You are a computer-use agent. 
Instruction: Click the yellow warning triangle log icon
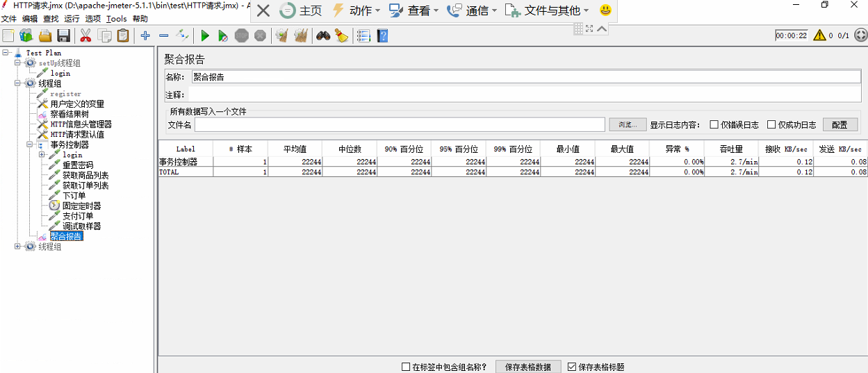(x=820, y=35)
